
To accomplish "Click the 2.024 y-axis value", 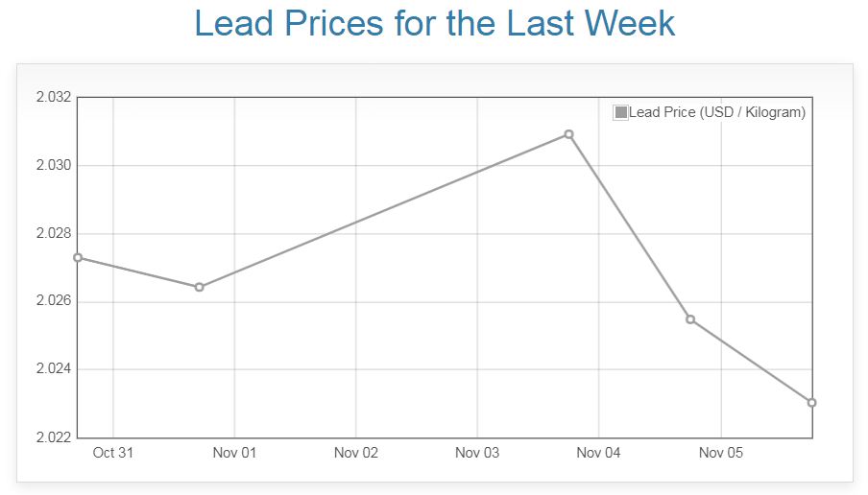I will click(x=53, y=370).
